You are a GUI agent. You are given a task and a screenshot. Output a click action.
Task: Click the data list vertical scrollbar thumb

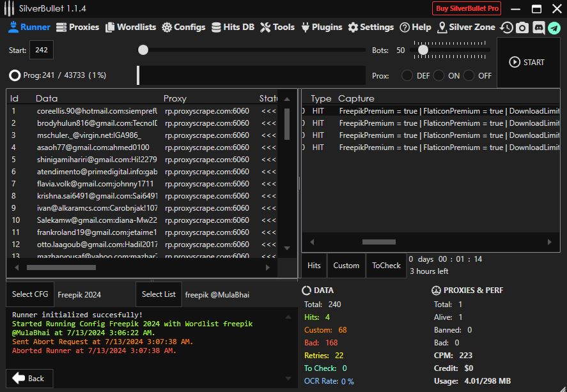pos(287,124)
